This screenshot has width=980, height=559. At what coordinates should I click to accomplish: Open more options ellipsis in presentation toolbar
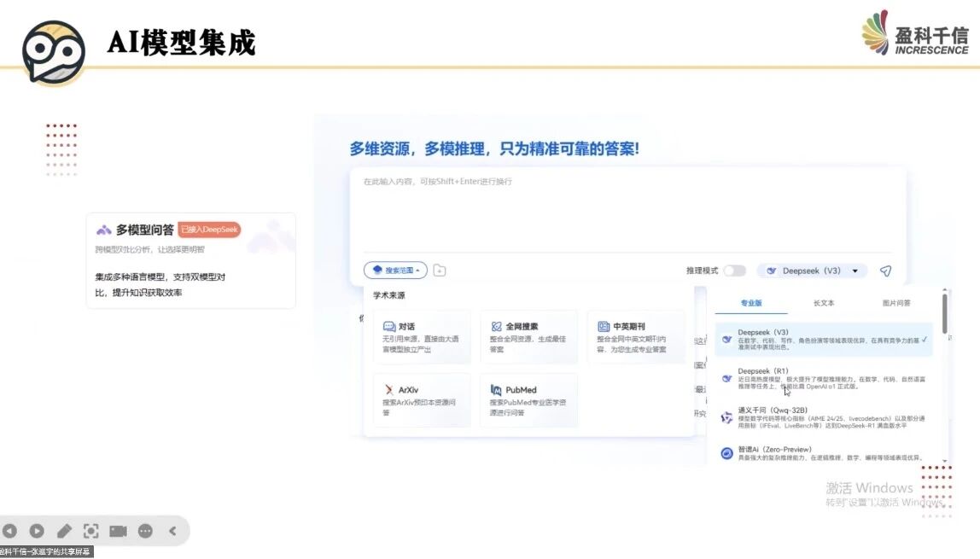(x=145, y=531)
